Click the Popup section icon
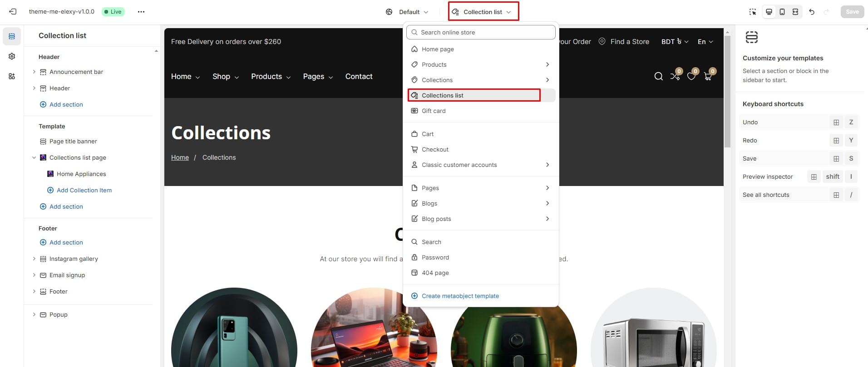The height and width of the screenshot is (367, 868). point(43,315)
